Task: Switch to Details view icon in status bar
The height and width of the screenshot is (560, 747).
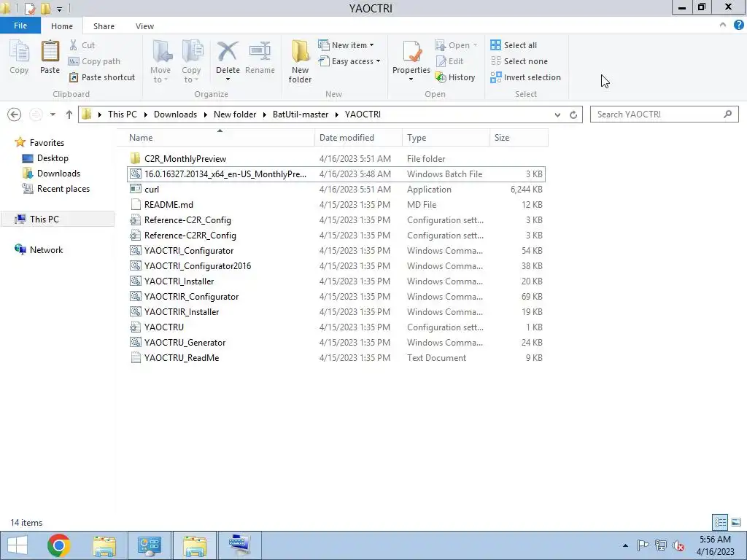Action: click(x=720, y=523)
